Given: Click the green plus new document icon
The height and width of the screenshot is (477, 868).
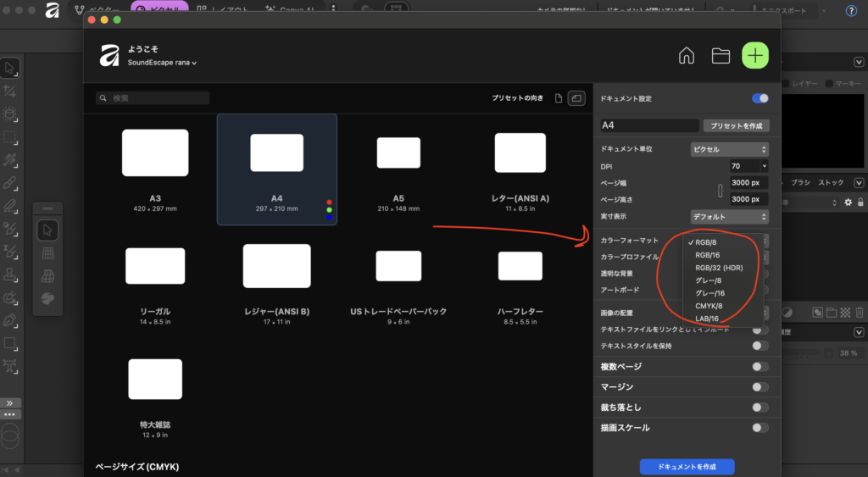Looking at the screenshot, I should (755, 56).
